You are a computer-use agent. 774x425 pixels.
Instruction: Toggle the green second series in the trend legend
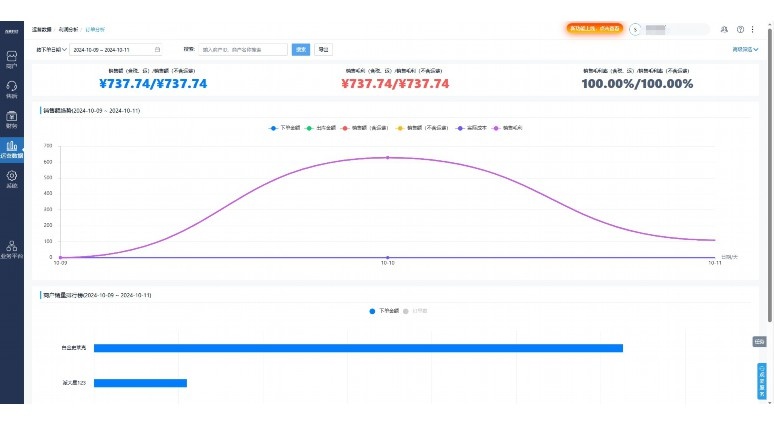point(320,128)
